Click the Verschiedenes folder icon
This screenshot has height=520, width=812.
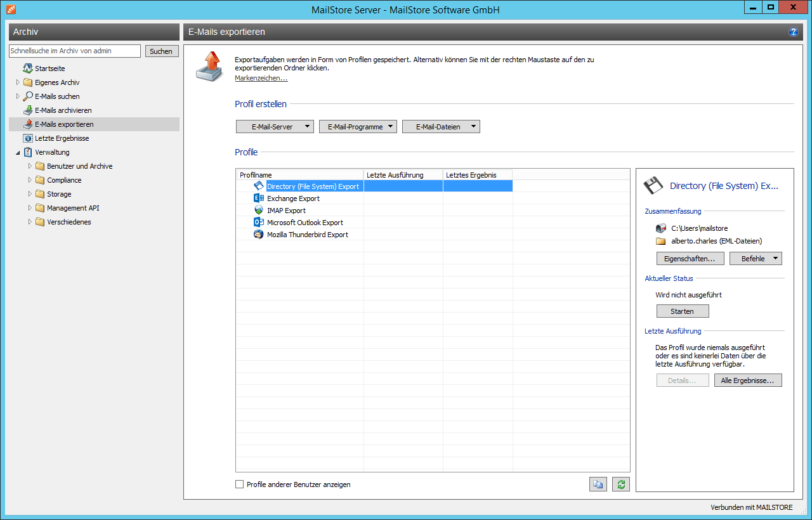[40, 222]
